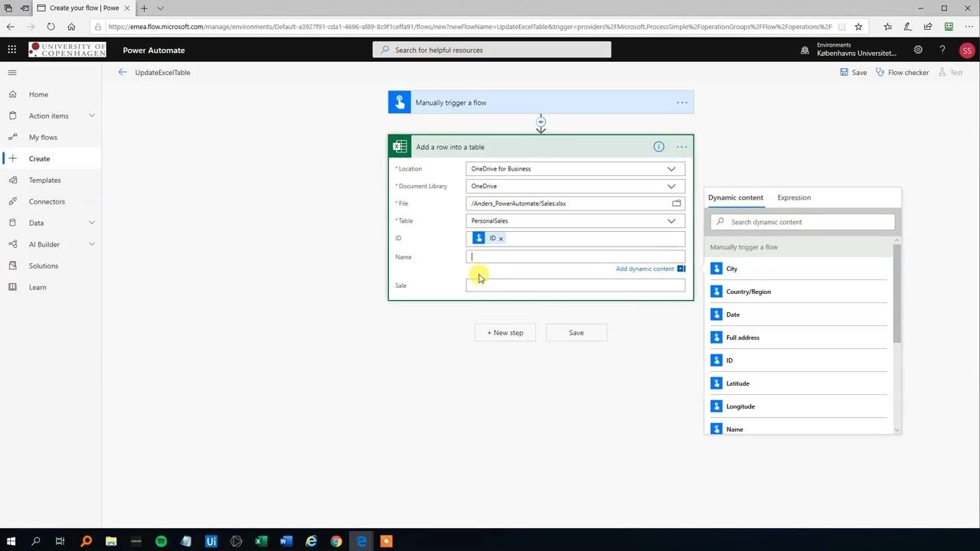Screen dimensions: 980x551
Task: Open Spotify from the taskbar
Action: coord(161,541)
